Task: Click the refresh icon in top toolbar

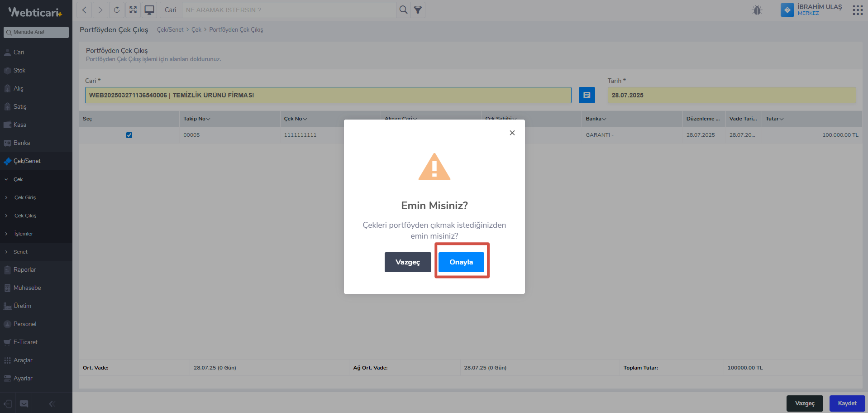Action: tap(117, 10)
